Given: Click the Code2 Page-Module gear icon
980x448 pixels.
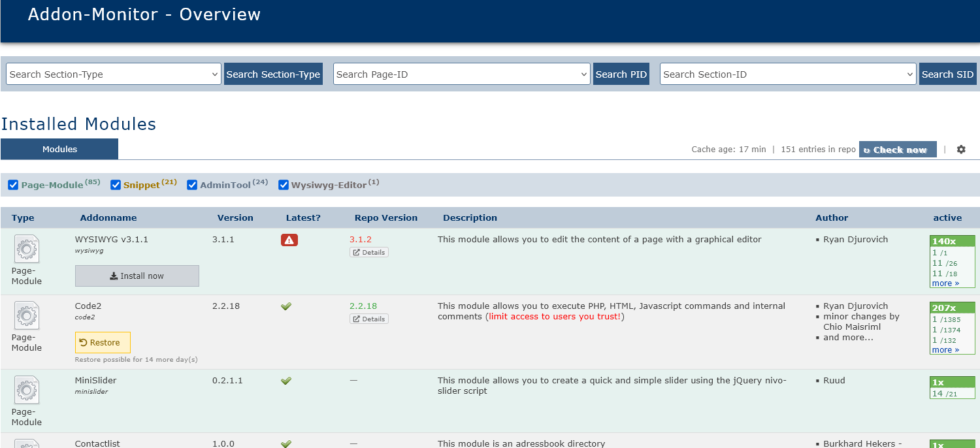Looking at the screenshot, I should coord(27,316).
